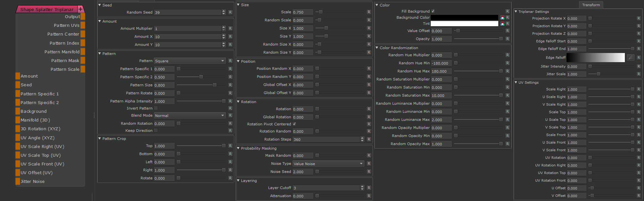Image resolution: width=644 pixels, height=201 pixels.
Task: Open the Edge Falloff curve editor icon
Action: coord(630,58)
